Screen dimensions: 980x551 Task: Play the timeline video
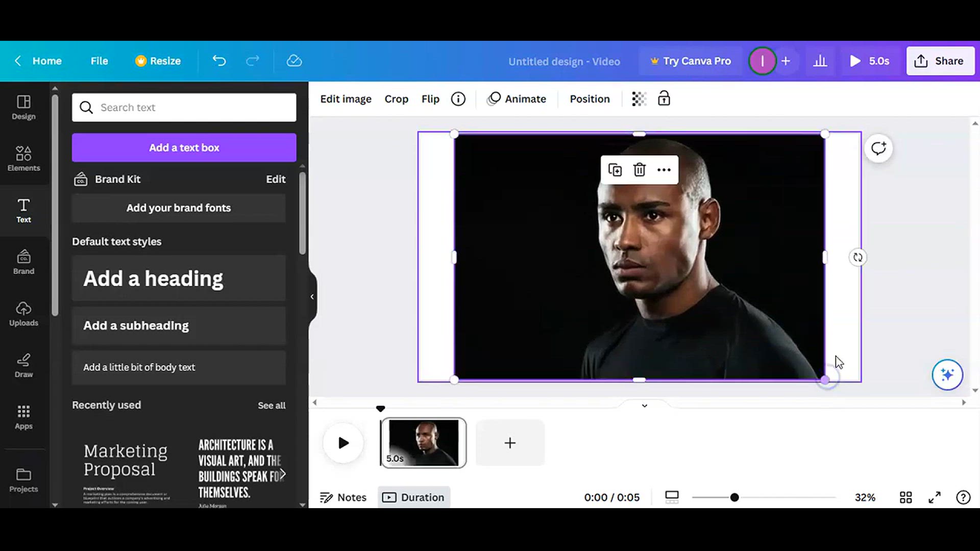click(344, 443)
